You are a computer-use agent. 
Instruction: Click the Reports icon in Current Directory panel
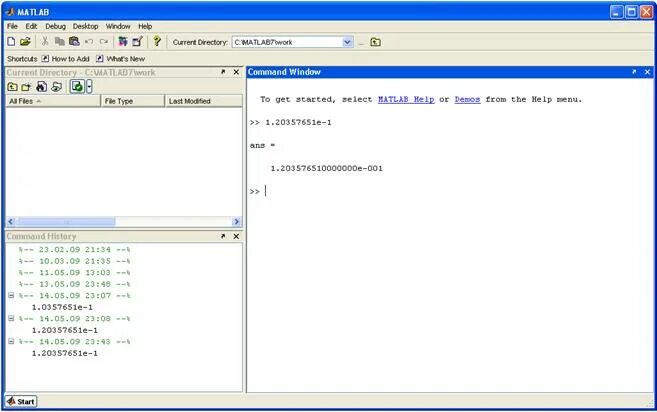(57, 87)
